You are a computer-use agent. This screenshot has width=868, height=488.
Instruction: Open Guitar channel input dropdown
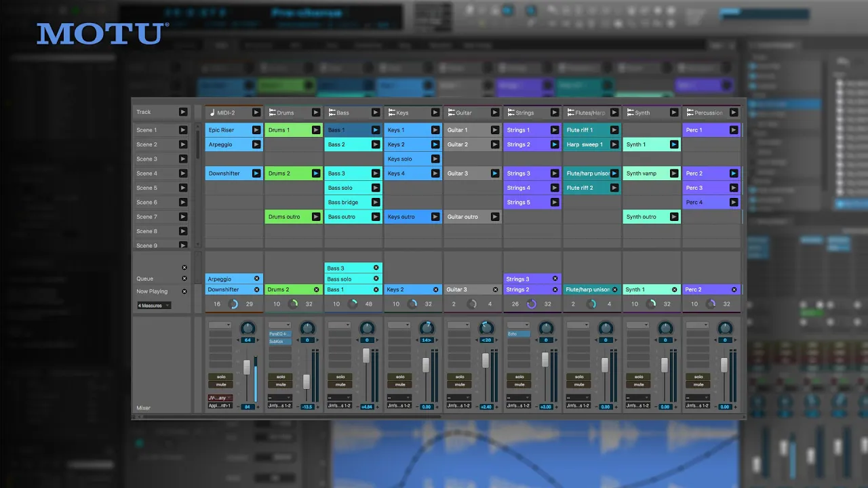(x=458, y=398)
